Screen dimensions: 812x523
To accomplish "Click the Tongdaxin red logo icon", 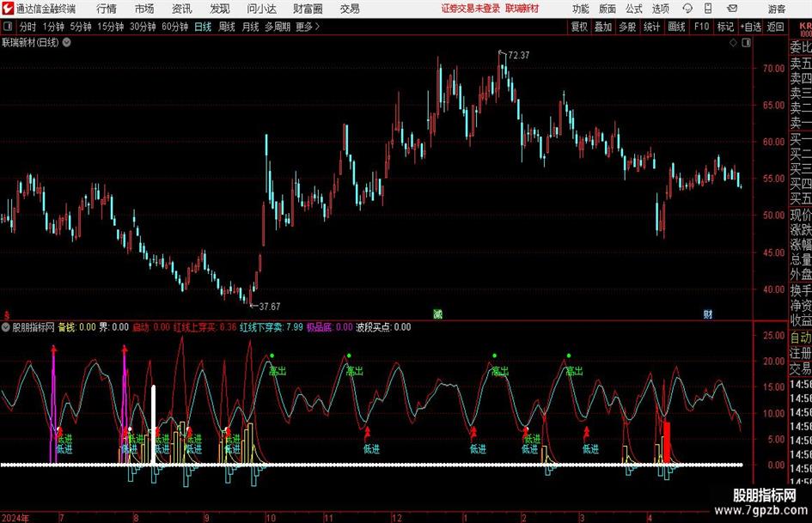I will (x=8, y=9).
